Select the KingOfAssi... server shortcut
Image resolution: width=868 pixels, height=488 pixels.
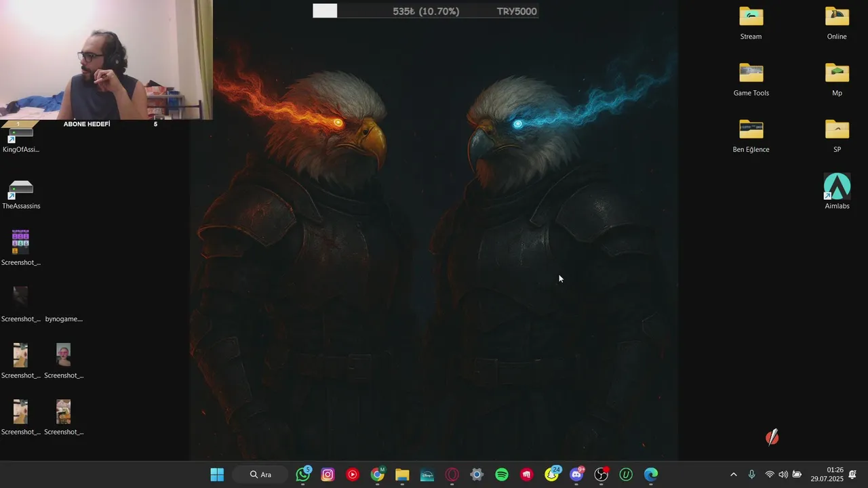tap(21, 140)
